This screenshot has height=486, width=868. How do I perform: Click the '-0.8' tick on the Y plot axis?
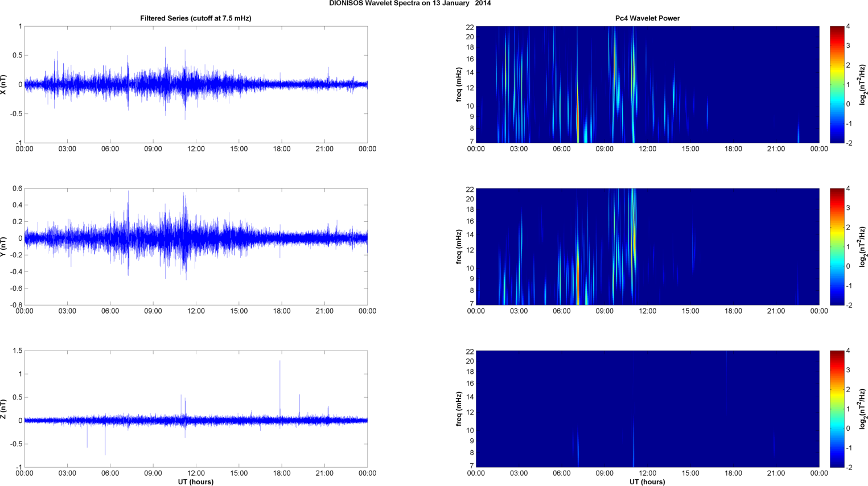click(x=15, y=305)
